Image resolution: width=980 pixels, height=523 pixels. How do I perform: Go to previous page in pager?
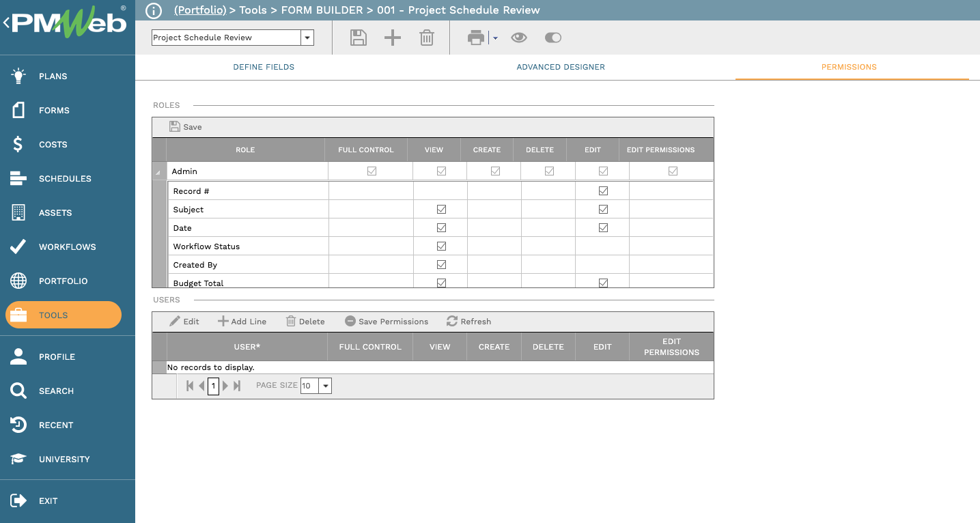pos(201,386)
